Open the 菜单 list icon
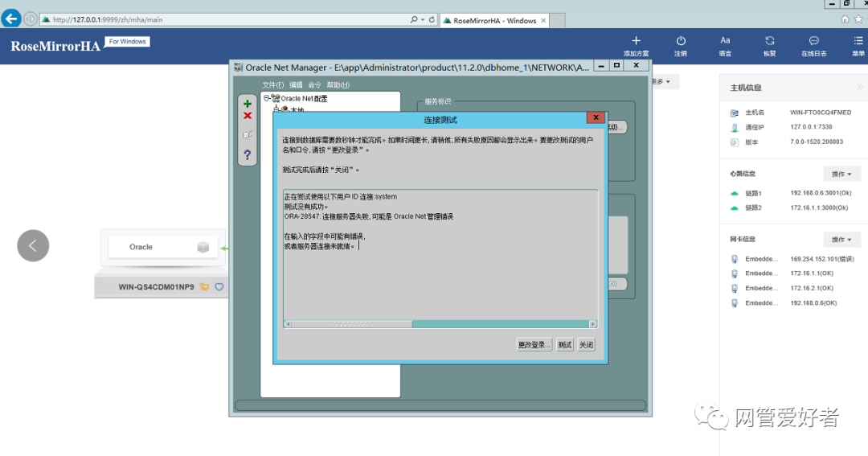The image size is (868, 456). pos(858,40)
